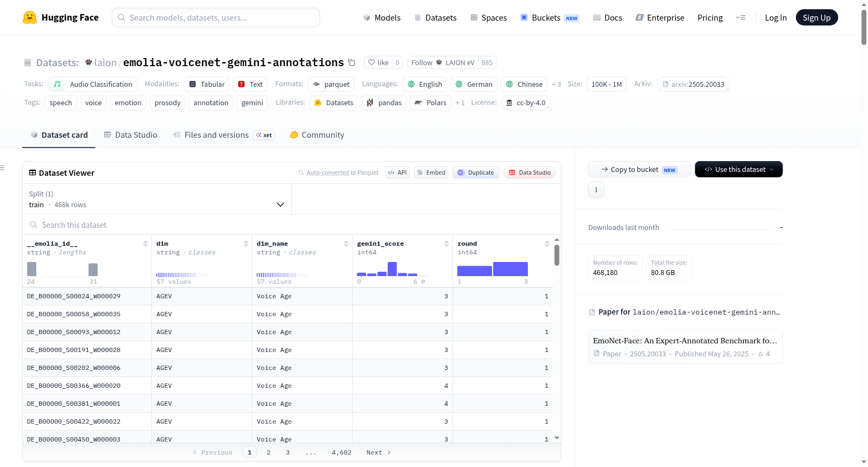
Task: Open the laion organization link
Action: (x=105, y=62)
